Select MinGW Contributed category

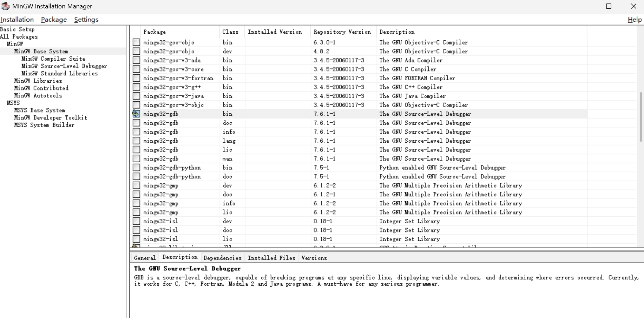41,88
